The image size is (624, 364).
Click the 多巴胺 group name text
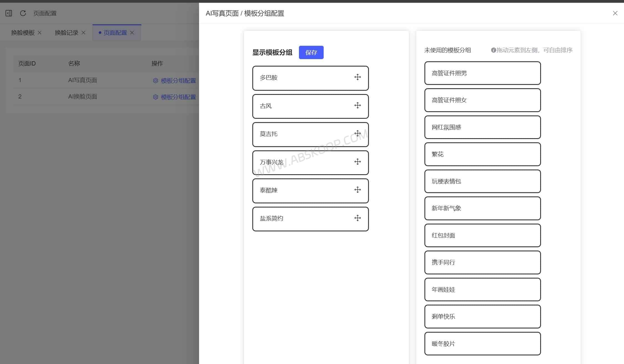268,78
